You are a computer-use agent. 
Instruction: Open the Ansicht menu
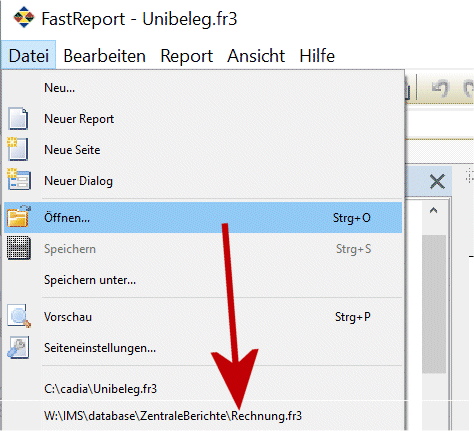(x=256, y=56)
